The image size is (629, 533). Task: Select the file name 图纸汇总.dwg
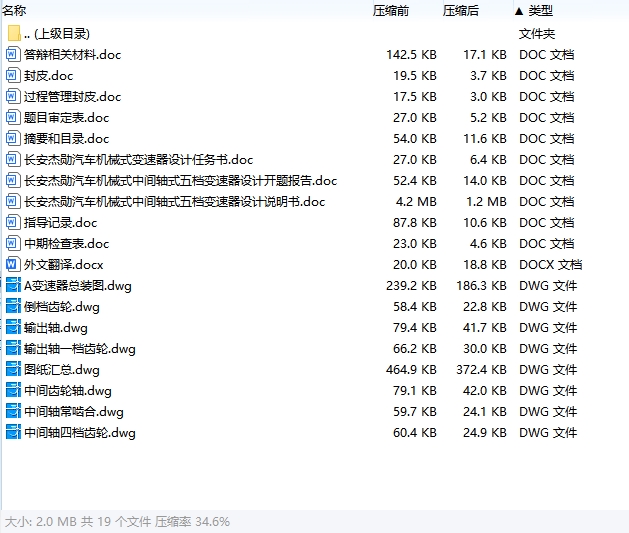click(x=61, y=370)
